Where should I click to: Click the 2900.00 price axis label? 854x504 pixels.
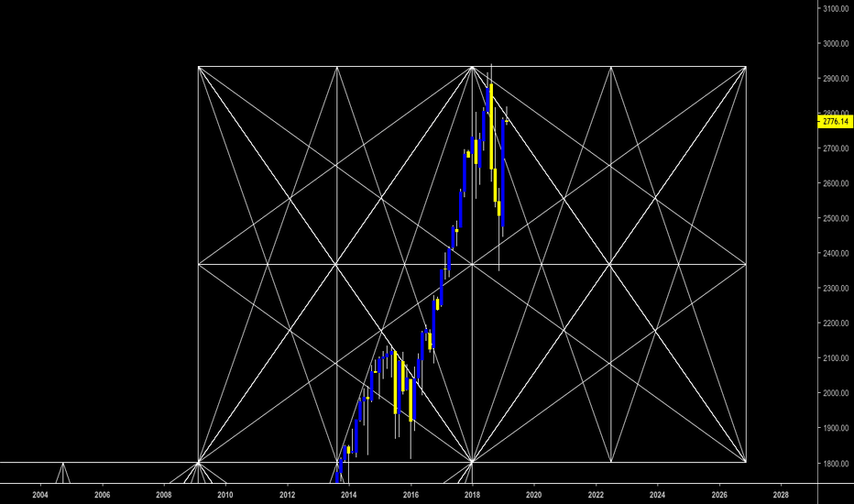point(836,79)
